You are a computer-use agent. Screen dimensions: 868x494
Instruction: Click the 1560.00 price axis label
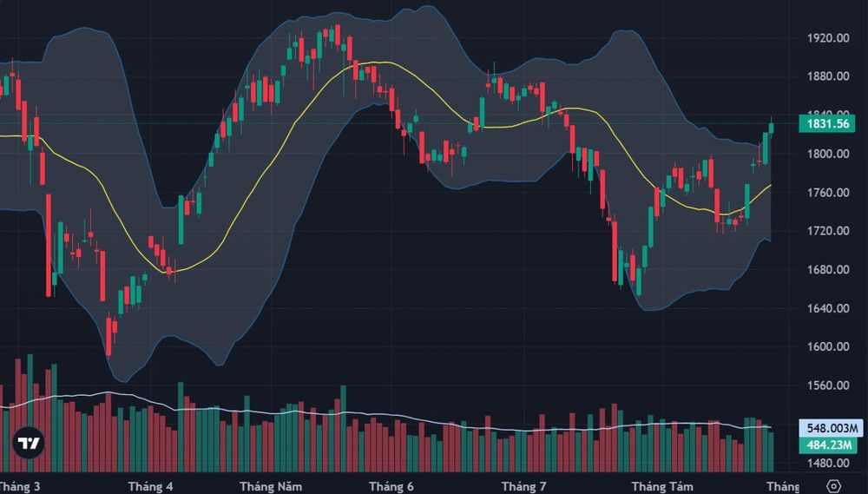[x=828, y=385]
